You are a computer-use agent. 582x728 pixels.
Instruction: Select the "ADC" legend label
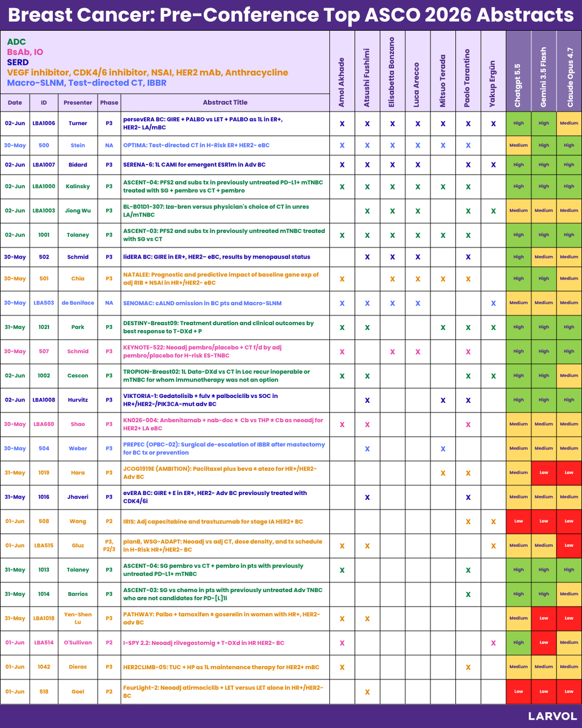click(x=16, y=42)
